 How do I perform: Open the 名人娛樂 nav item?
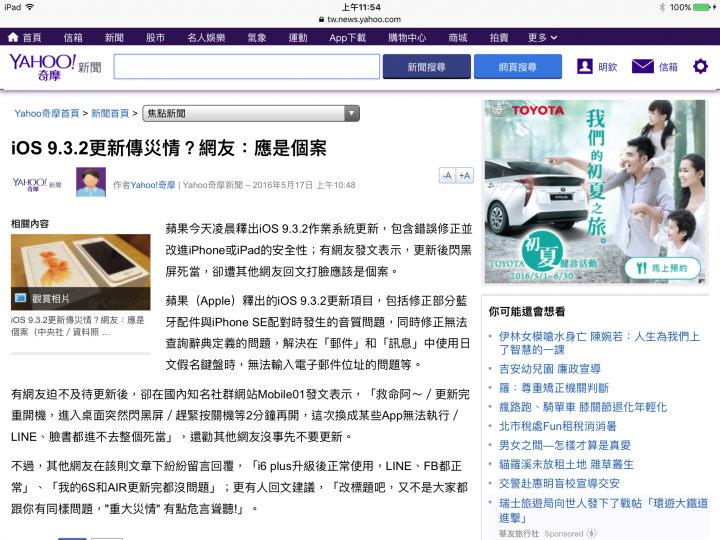pos(206,38)
